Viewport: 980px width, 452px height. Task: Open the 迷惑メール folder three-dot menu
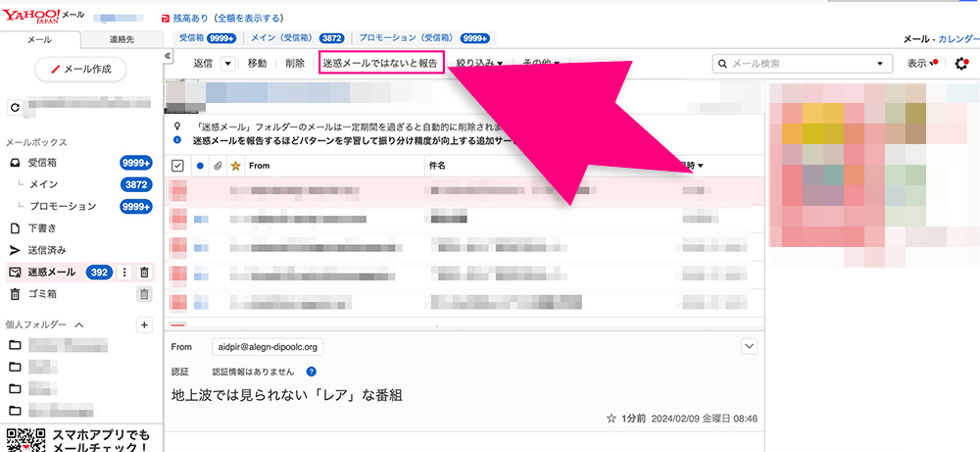tap(125, 272)
